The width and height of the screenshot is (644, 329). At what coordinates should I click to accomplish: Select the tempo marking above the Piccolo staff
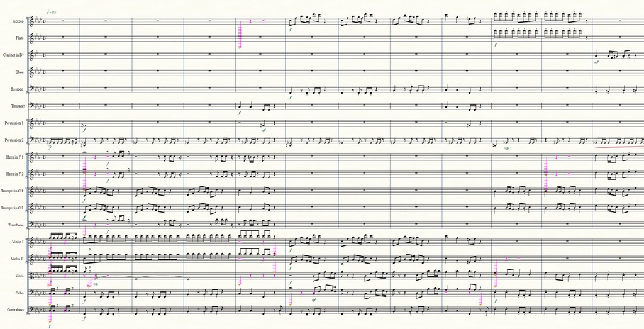tap(52, 13)
